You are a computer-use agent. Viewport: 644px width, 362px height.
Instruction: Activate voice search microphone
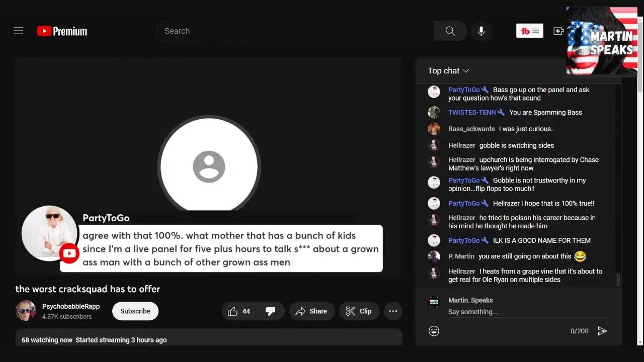click(481, 31)
